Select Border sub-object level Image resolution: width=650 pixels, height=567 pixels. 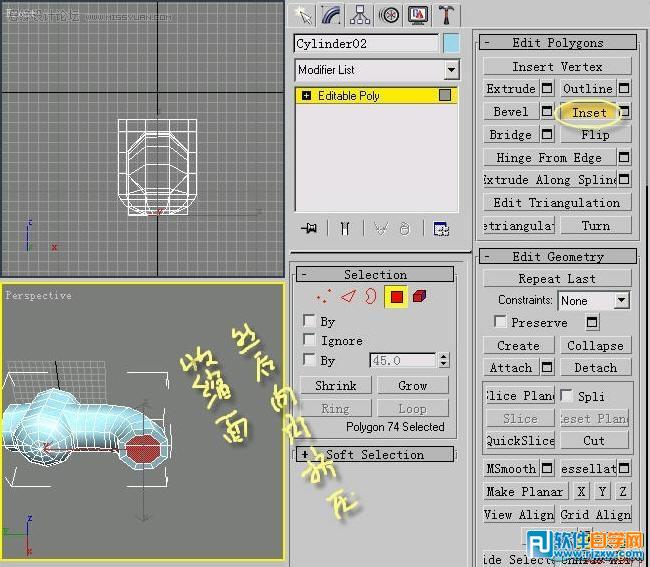click(x=371, y=296)
